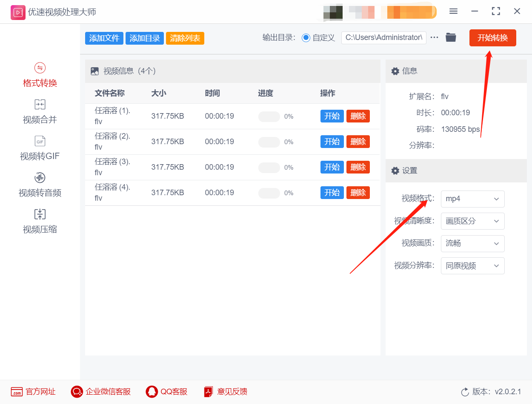The height and width of the screenshot is (404, 532).
Task: Click the feedback document icon
Action: pos(209,392)
